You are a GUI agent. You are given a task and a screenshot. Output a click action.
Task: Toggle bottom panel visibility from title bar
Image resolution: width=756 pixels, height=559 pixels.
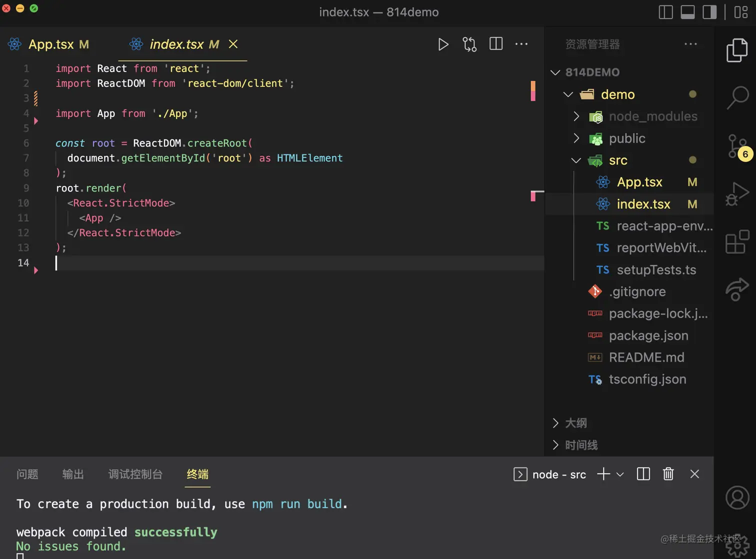pyautogui.click(x=688, y=12)
